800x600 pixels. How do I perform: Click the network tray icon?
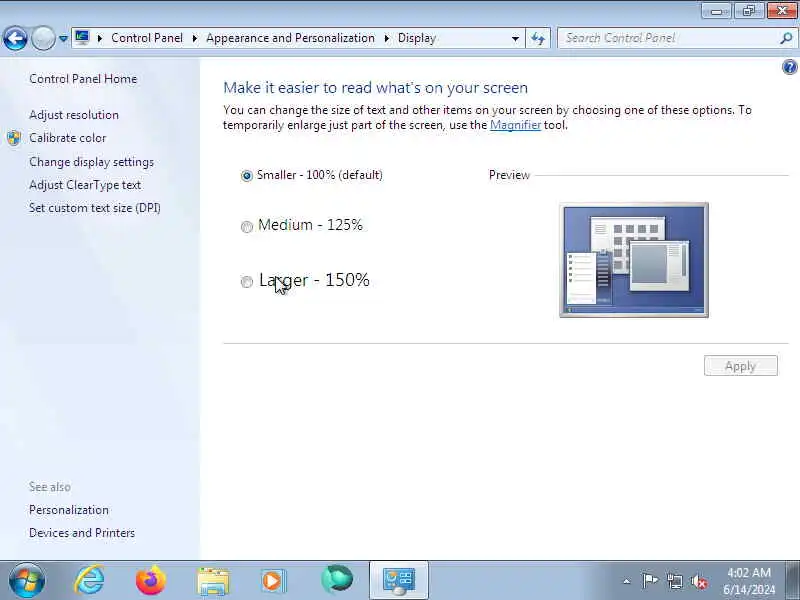674,581
